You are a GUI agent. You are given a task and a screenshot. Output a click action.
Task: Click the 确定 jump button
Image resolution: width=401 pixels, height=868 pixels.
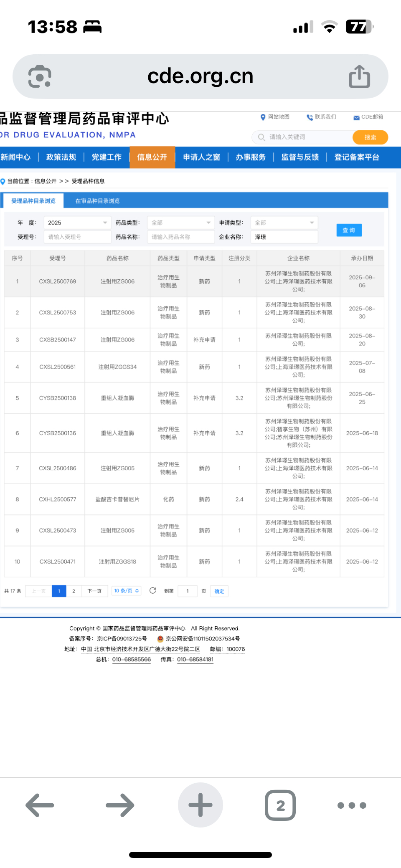219,591
